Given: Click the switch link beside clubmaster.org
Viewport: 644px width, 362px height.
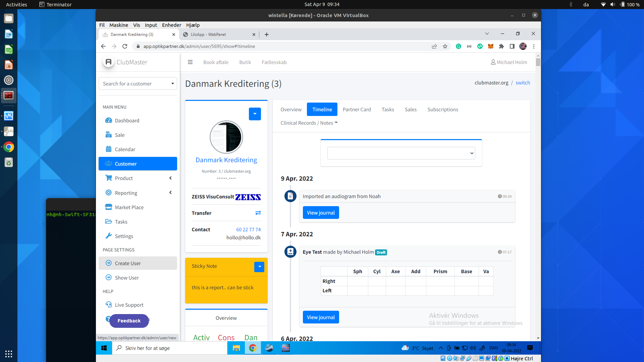Looking at the screenshot, I should [x=523, y=83].
